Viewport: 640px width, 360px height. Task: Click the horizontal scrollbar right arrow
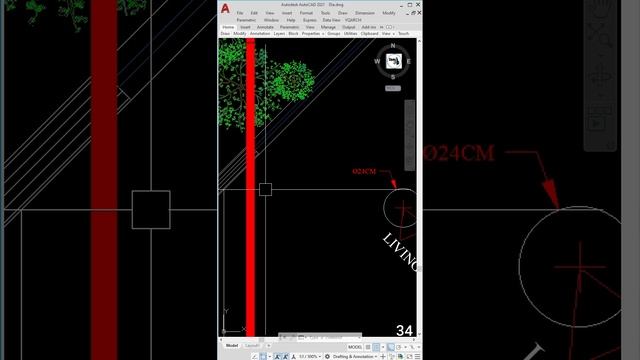tap(413, 339)
